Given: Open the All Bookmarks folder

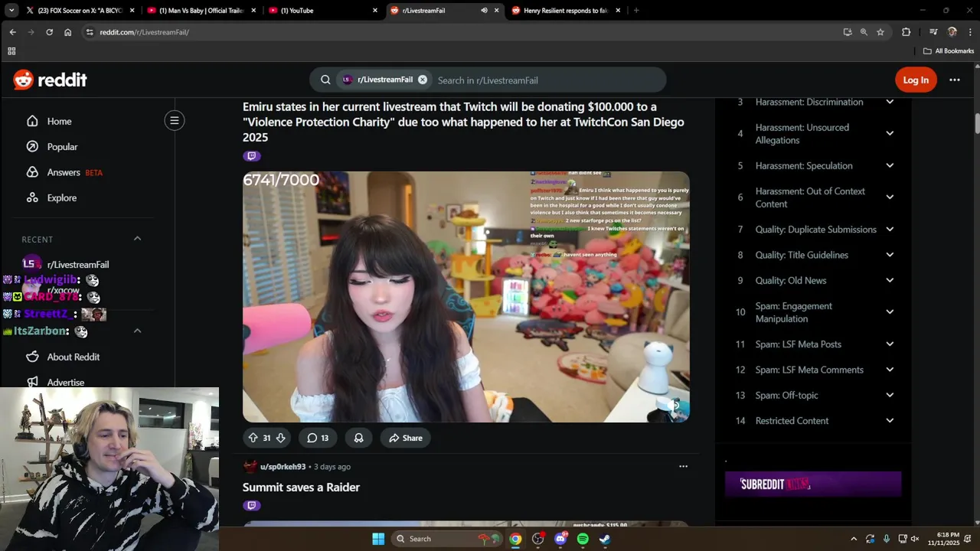Looking at the screenshot, I should [x=949, y=51].
